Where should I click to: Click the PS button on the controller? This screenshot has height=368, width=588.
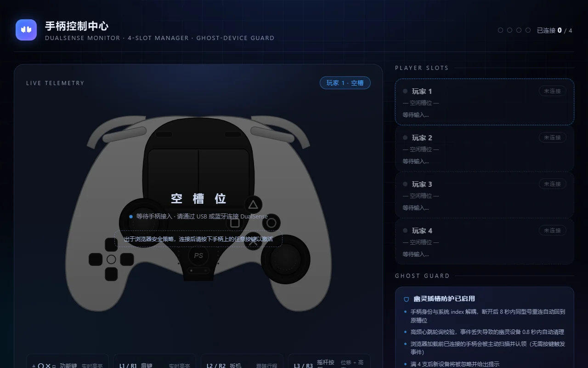(198, 256)
